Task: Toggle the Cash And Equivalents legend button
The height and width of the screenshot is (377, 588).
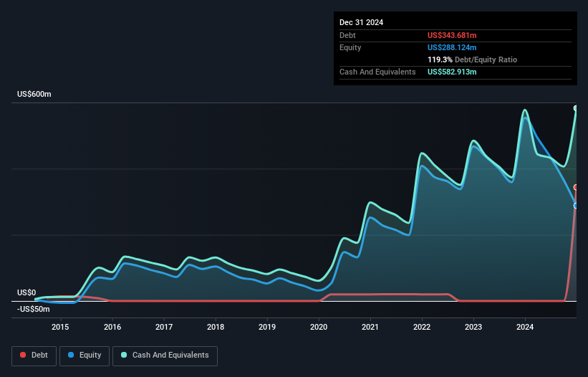Action: [165, 355]
